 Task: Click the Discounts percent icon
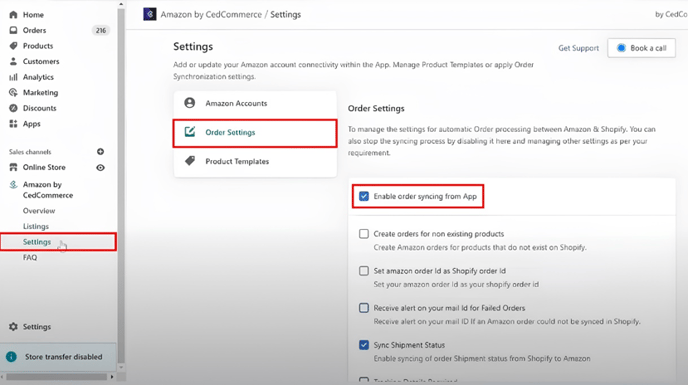tap(13, 108)
